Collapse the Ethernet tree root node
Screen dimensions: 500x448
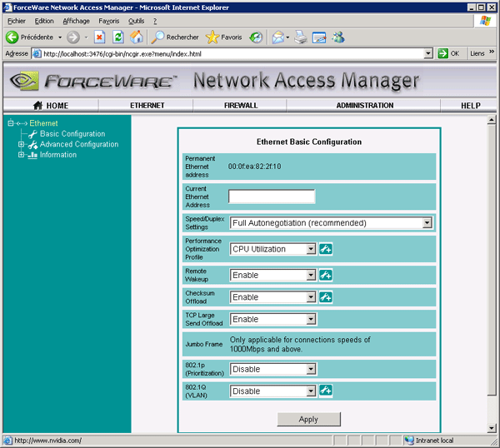(x=11, y=123)
